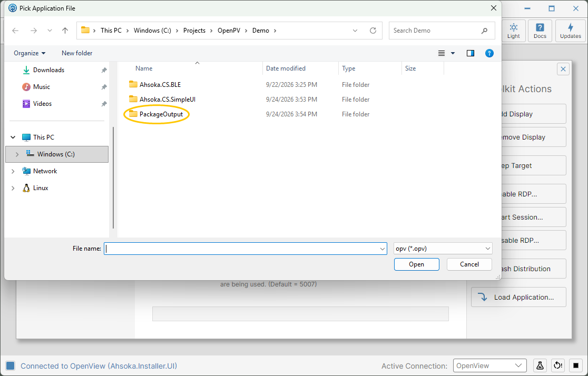
Task: Refresh the Demo folder listing
Action: click(373, 31)
